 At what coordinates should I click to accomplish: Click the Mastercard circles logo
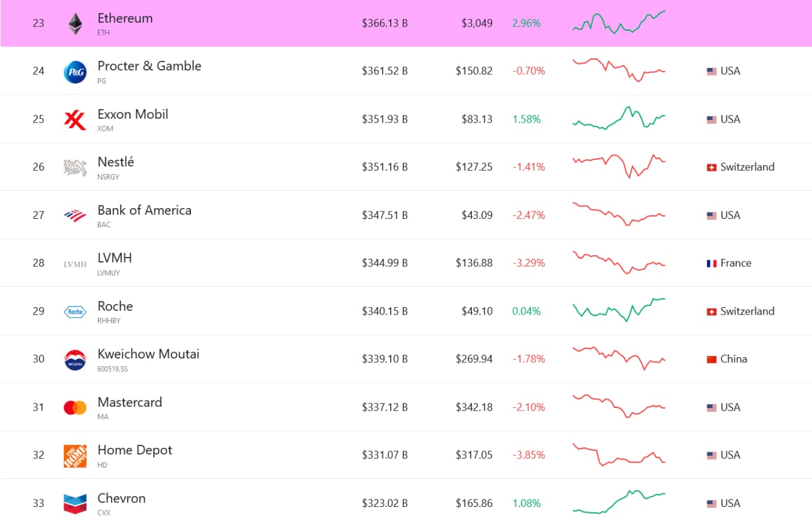coord(75,407)
